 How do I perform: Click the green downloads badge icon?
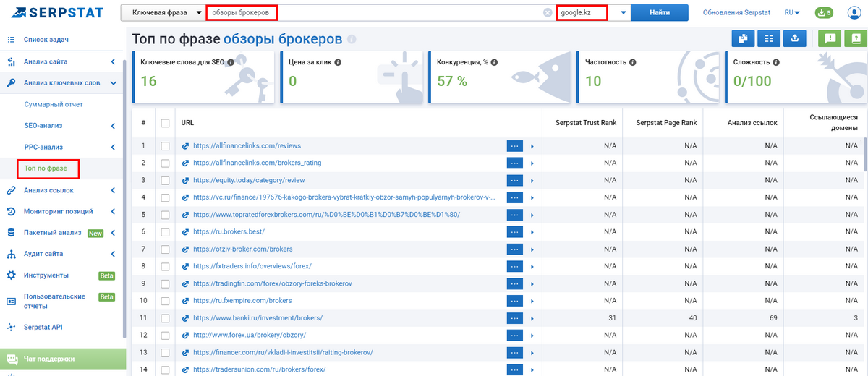(x=824, y=13)
